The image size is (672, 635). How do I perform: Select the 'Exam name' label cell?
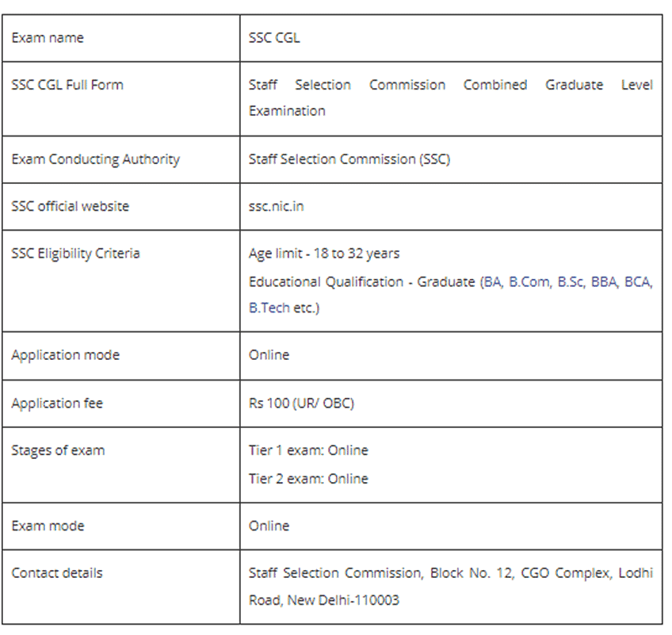pyautogui.click(x=48, y=38)
